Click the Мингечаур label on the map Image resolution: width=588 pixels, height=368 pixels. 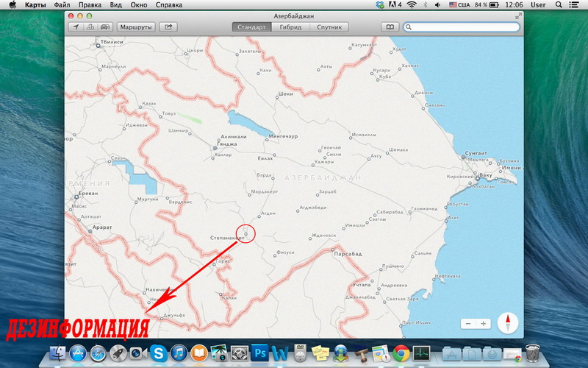click(x=283, y=136)
